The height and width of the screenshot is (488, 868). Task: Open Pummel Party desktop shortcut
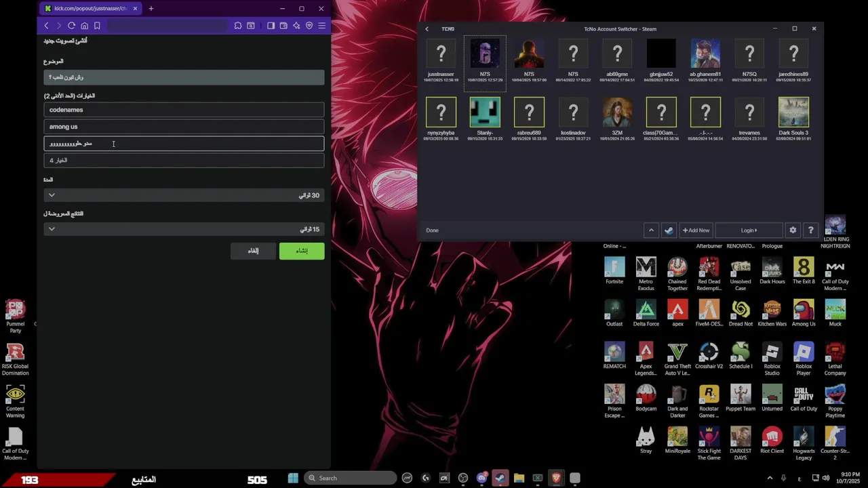(15, 317)
